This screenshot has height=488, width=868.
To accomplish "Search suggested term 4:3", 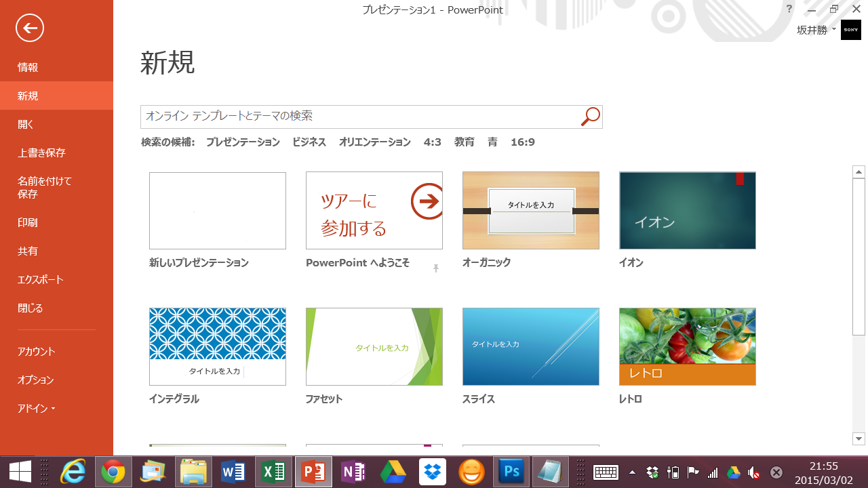I will click(x=433, y=142).
